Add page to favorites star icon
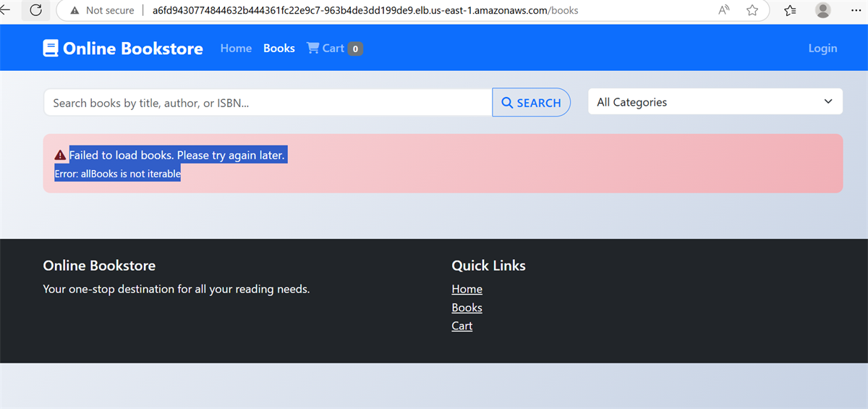 [752, 11]
